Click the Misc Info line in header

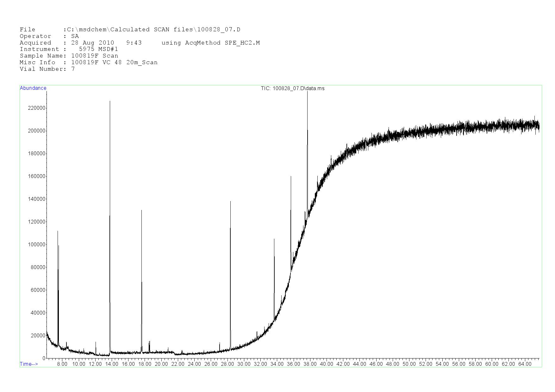(88, 62)
